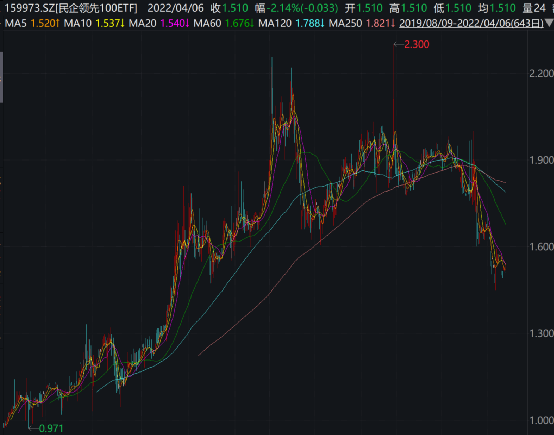Click the 159973.SZ ETF ticker title
Viewport: 554px width, 435px height.
(x=71, y=8)
